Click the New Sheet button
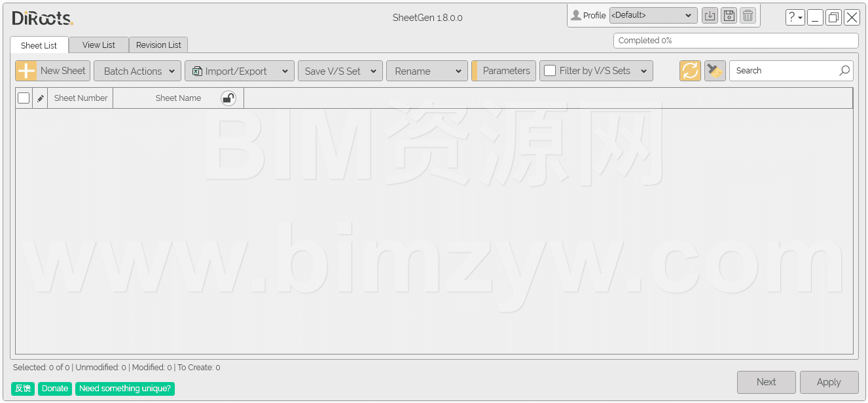 pyautogui.click(x=53, y=71)
